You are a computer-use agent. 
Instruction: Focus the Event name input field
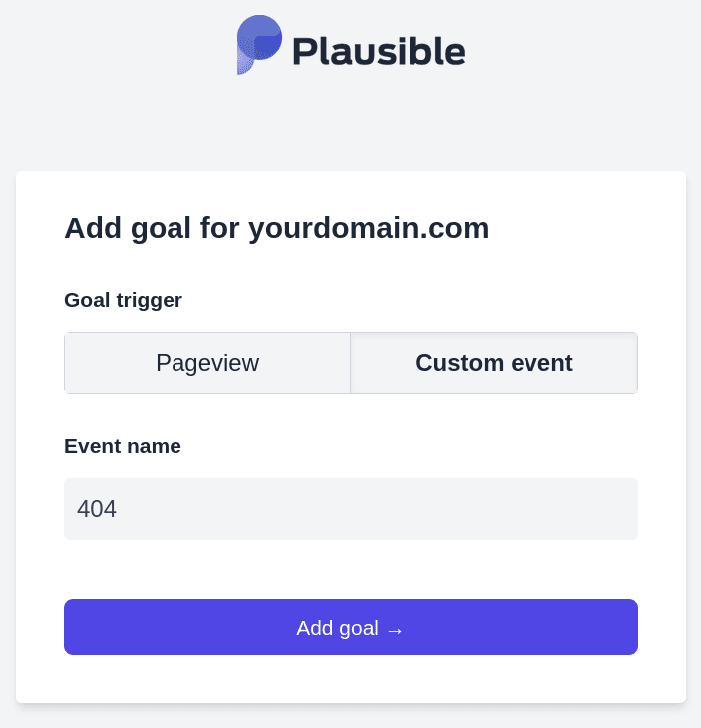pyautogui.click(x=351, y=509)
